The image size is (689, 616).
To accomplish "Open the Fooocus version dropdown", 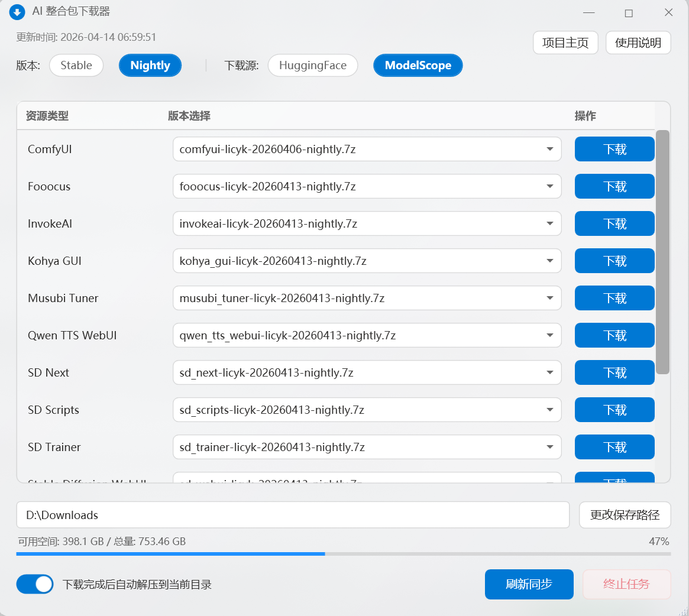I will [367, 186].
